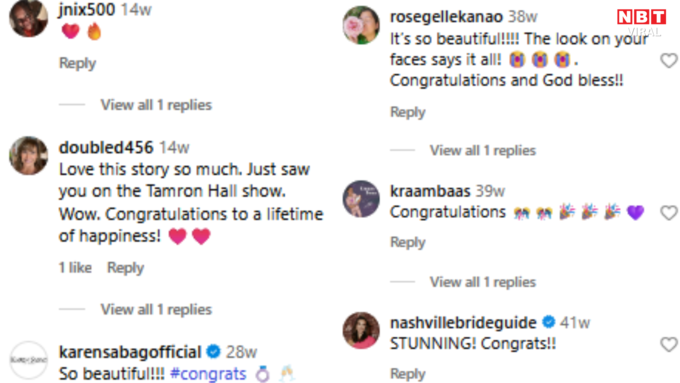Open nashvillebrideguide's profile avatar
Screen dimensions: 680x383
361,331
